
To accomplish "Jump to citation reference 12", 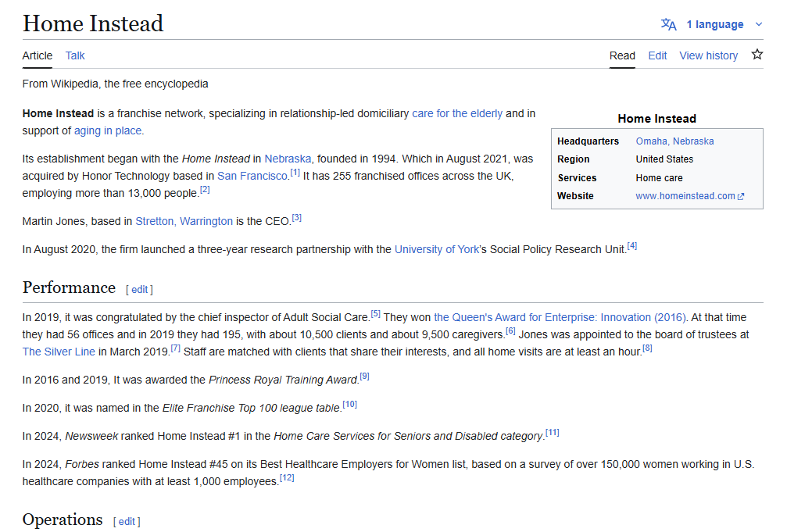I will 287,478.
